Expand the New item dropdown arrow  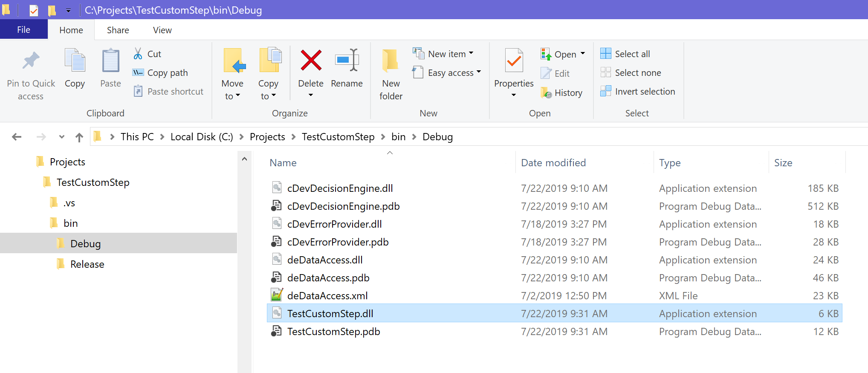(x=471, y=53)
